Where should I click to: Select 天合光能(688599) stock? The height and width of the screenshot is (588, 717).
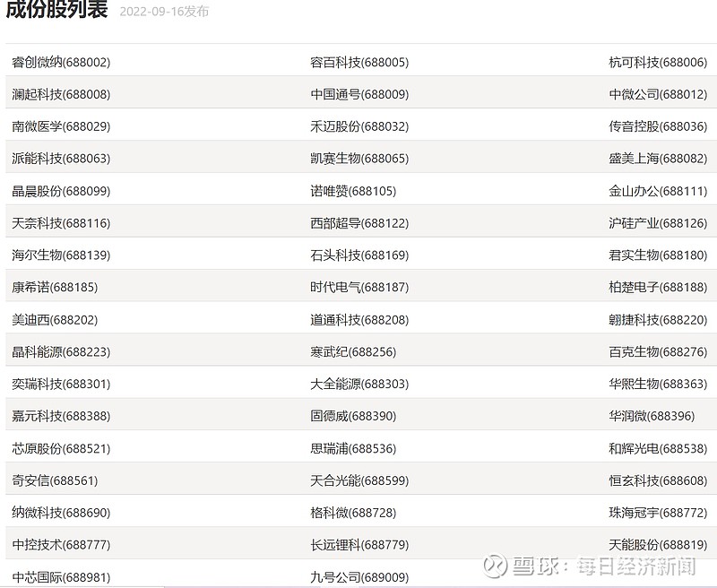[359, 480]
